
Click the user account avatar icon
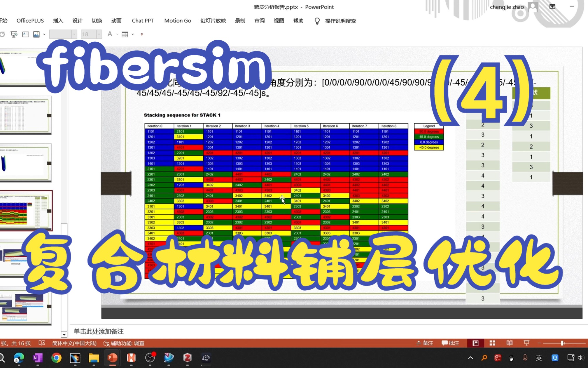533,7
